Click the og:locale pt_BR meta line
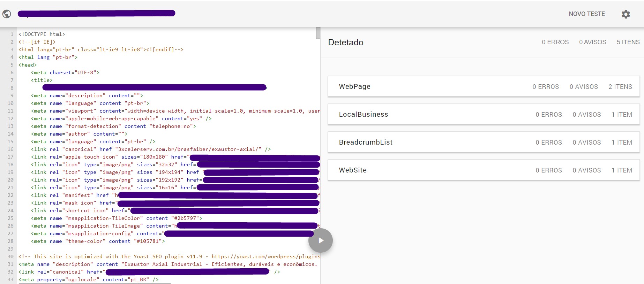 pyautogui.click(x=89, y=279)
